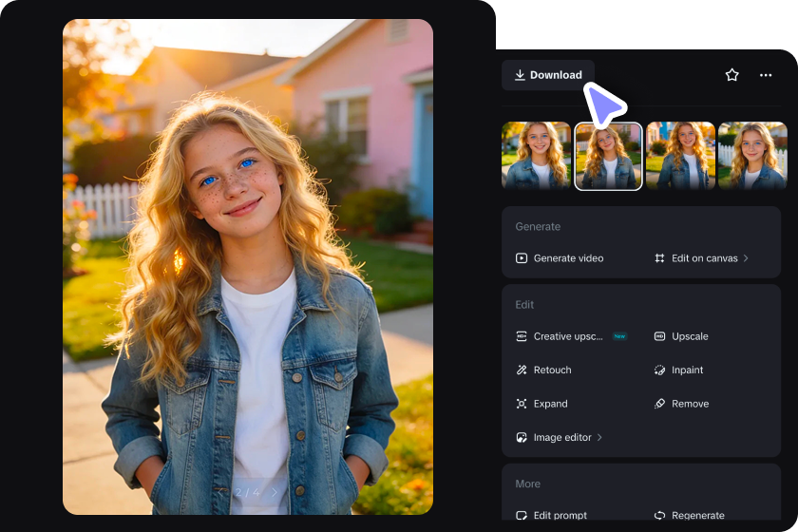The image size is (798, 532).
Task: Click the Creative upscale HD icon
Action: pos(522,336)
